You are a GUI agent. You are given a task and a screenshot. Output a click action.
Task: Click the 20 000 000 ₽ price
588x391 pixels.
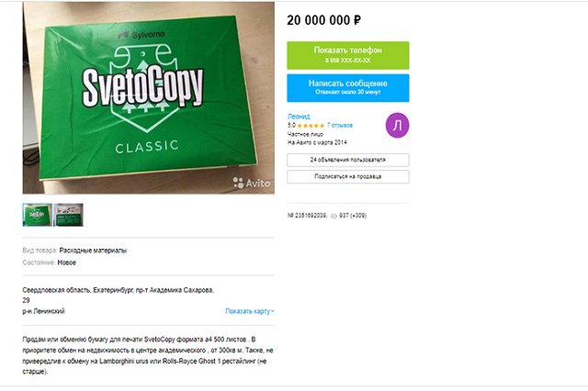tap(323, 20)
